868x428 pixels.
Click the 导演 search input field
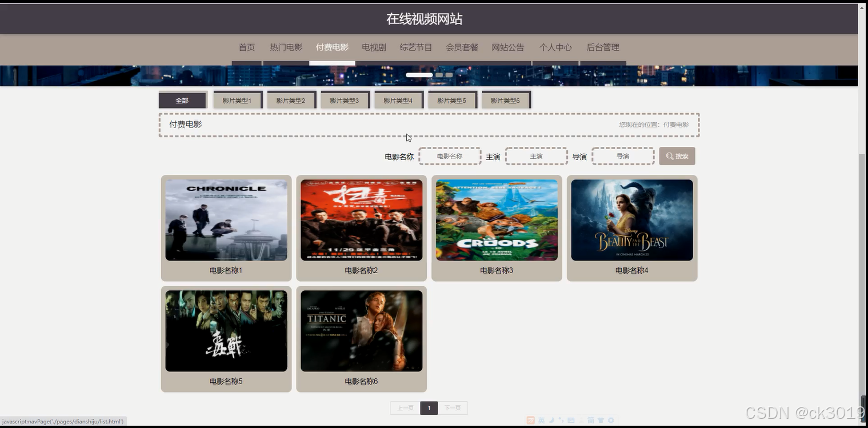tap(623, 156)
